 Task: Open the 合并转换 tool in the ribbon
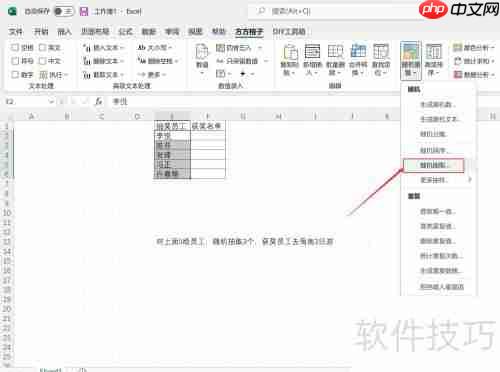(x=358, y=60)
